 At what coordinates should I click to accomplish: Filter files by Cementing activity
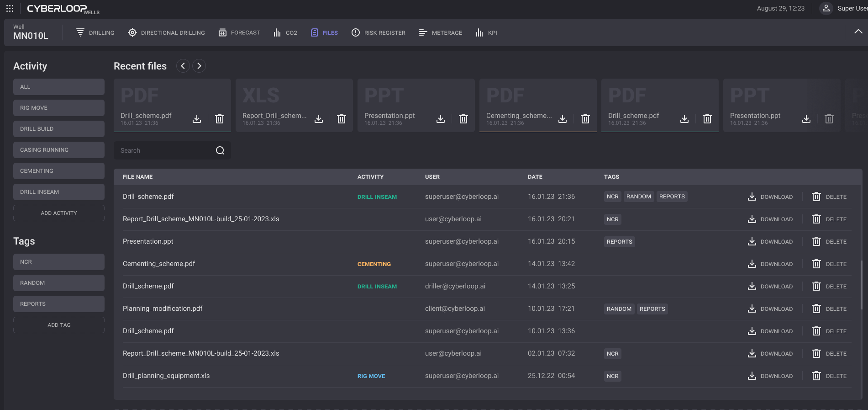59,171
